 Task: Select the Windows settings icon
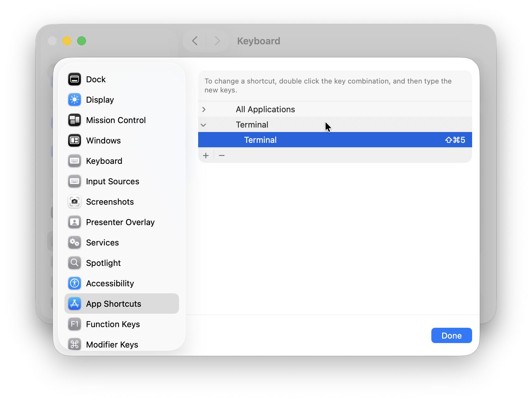tap(75, 140)
